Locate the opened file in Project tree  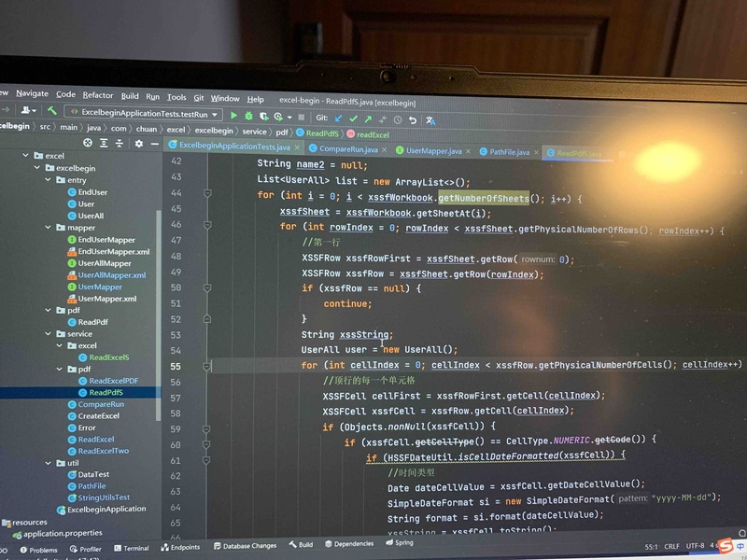[88, 143]
